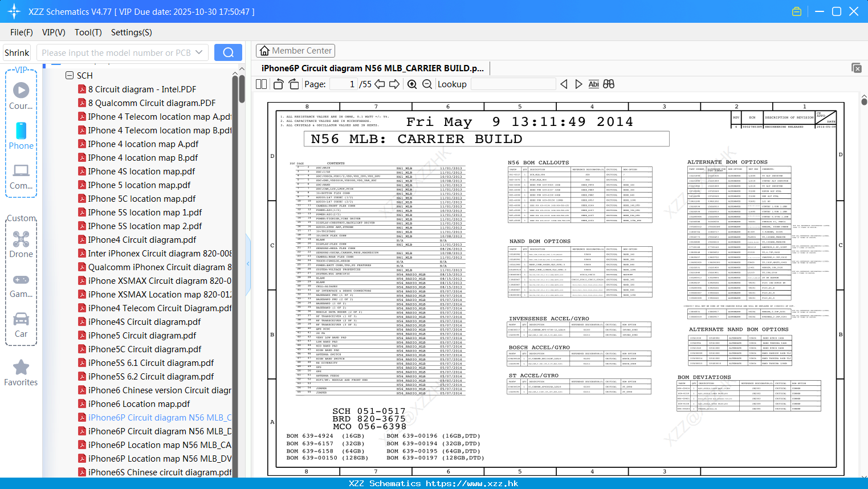Collapse the left panel splitter handle
The image size is (868, 489).
tap(248, 263)
